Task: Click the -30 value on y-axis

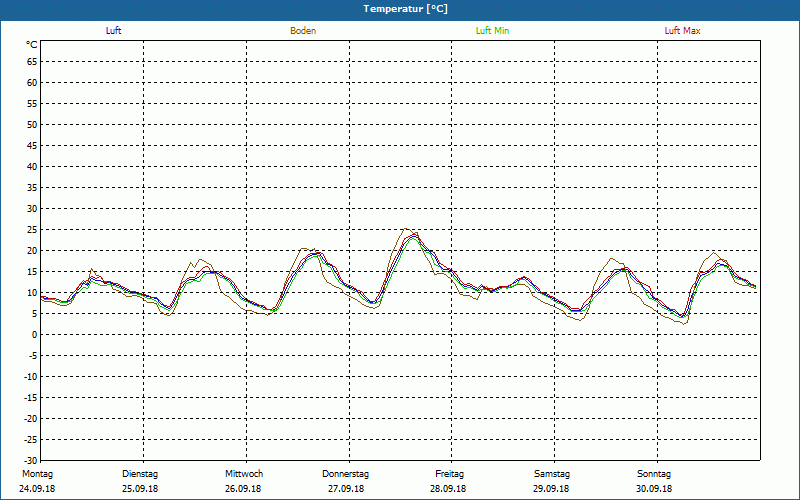Action: pos(31,461)
